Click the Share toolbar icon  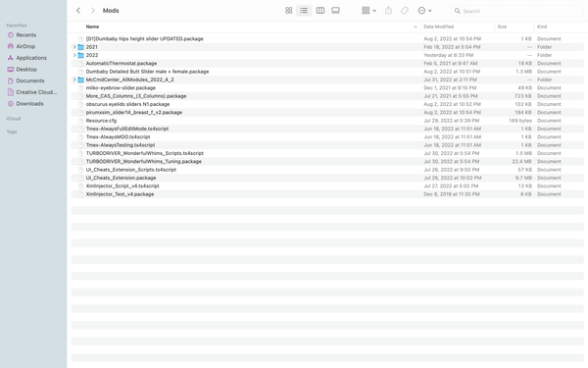tap(388, 11)
